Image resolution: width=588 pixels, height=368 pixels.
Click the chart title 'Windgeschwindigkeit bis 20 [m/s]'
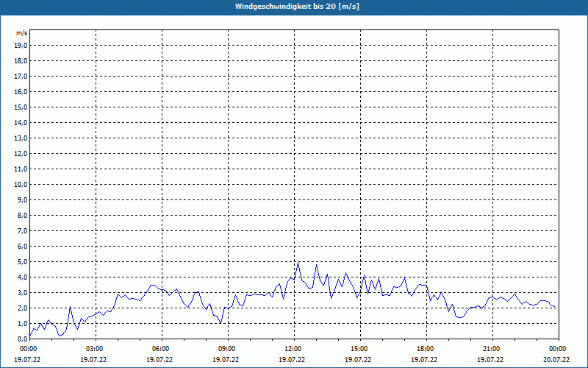pyautogui.click(x=298, y=7)
